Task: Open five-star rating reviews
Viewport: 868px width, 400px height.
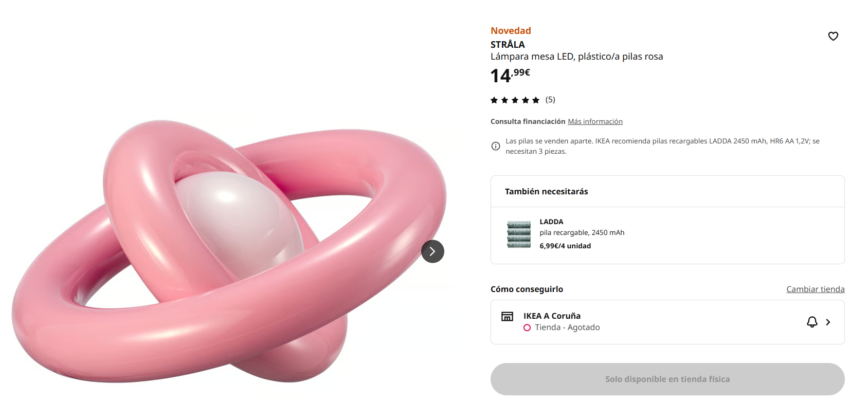Action: tap(515, 100)
